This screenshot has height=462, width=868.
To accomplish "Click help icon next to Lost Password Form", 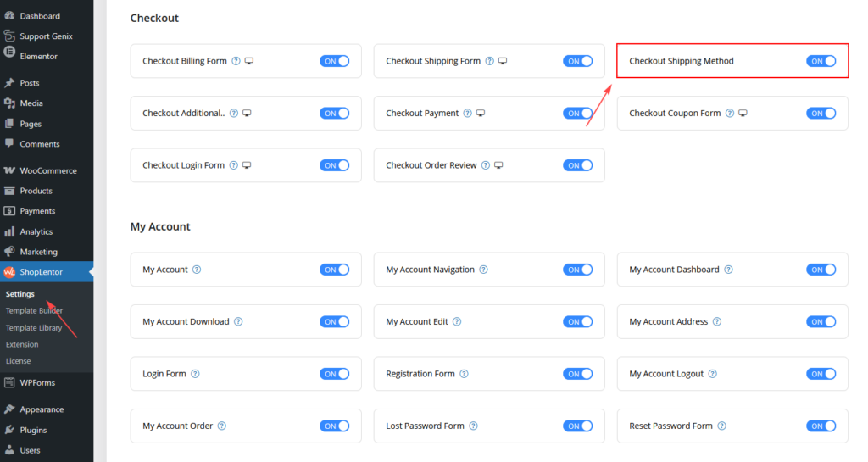I will 473,426.
